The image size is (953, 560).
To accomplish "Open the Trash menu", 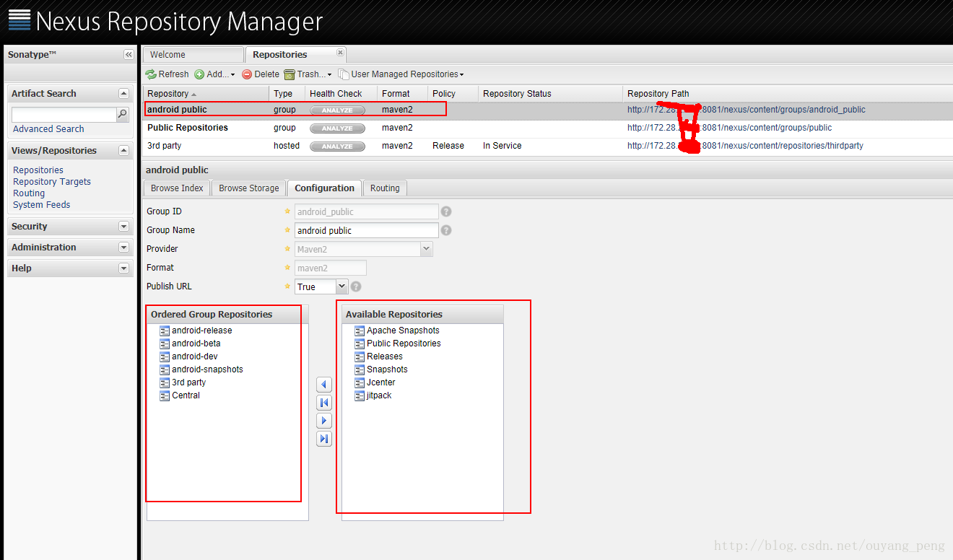I will pyautogui.click(x=308, y=74).
